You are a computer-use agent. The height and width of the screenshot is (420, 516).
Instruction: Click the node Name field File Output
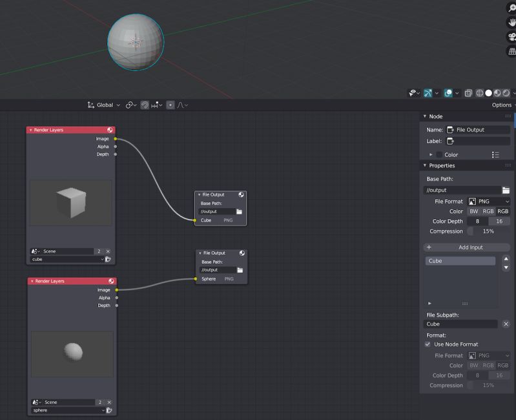click(478, 130)
